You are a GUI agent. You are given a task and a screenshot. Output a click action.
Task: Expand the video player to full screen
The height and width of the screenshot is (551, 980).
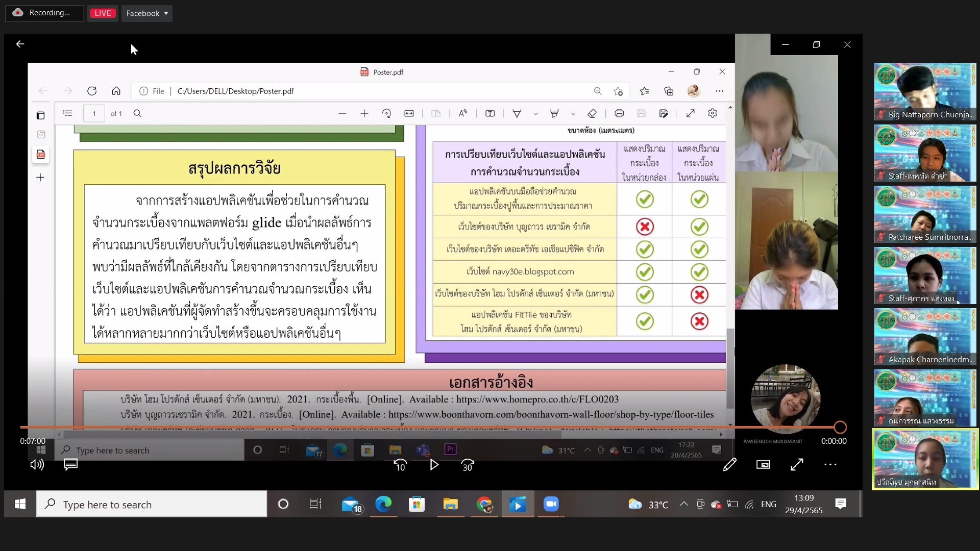[797, 464]
